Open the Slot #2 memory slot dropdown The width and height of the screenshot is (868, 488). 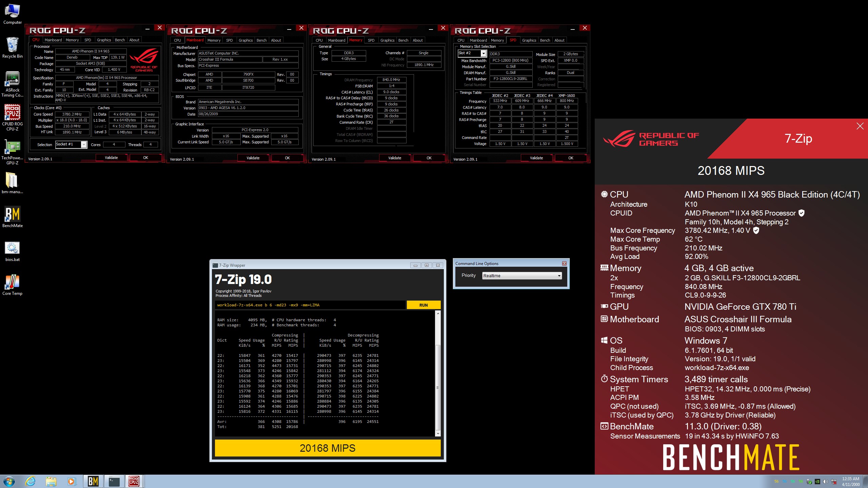point(472,53)
